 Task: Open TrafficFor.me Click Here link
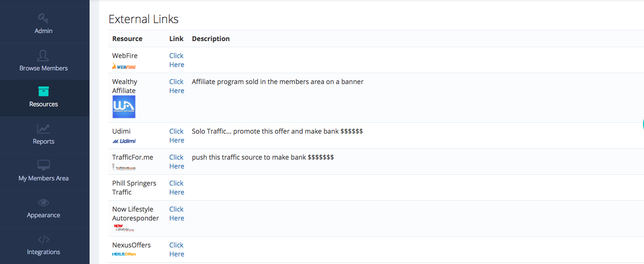click(177, 162)
